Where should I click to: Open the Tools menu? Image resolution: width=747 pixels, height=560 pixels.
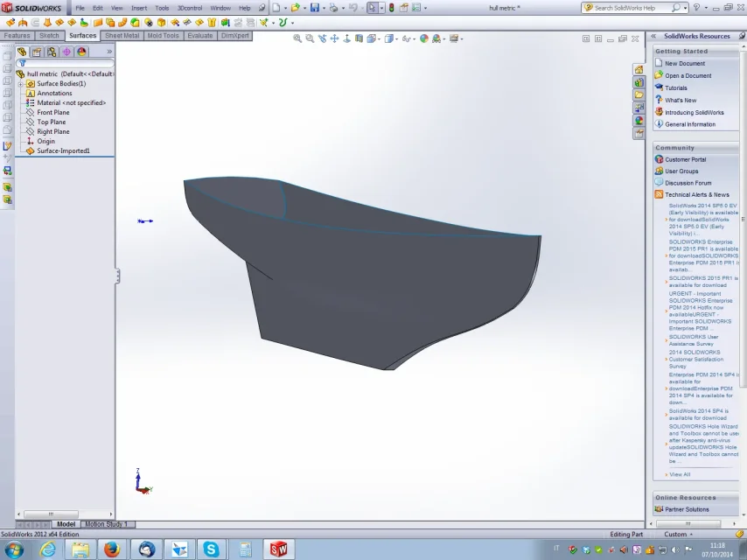tap(162, 8)
